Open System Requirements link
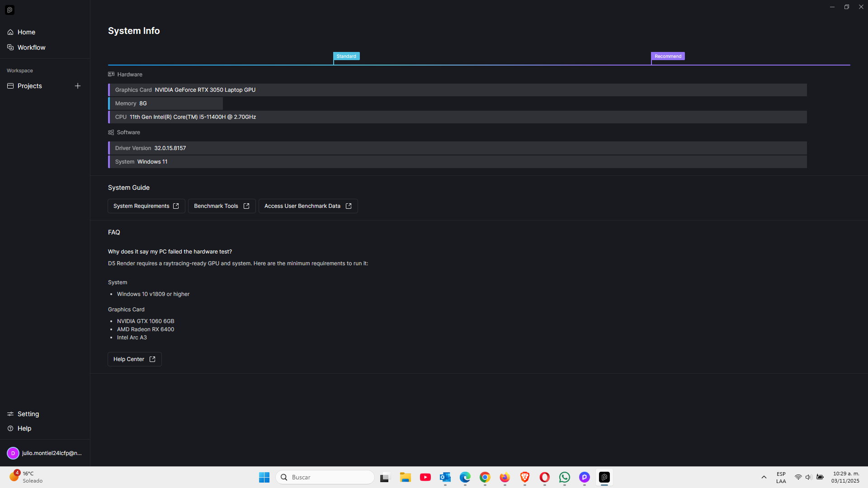The image size is (868, 488). pyautogui.click(x=146, y=206)
